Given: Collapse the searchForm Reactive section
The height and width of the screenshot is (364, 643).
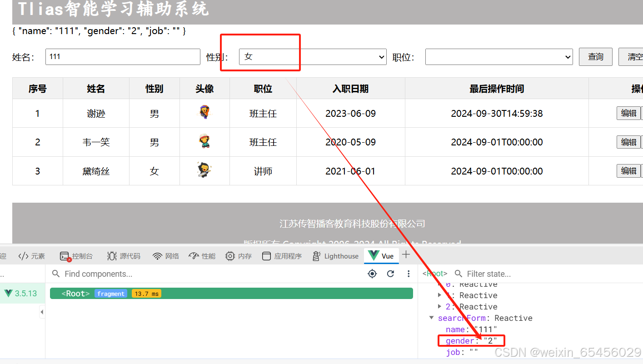Looking at the screenshot, I should (x=431, y=318).
